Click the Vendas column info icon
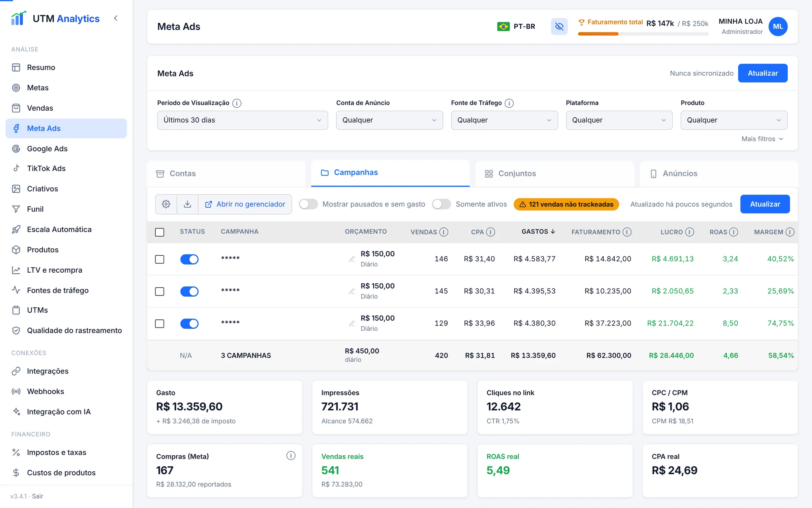812x508 pixels. (x=444, y=232)
